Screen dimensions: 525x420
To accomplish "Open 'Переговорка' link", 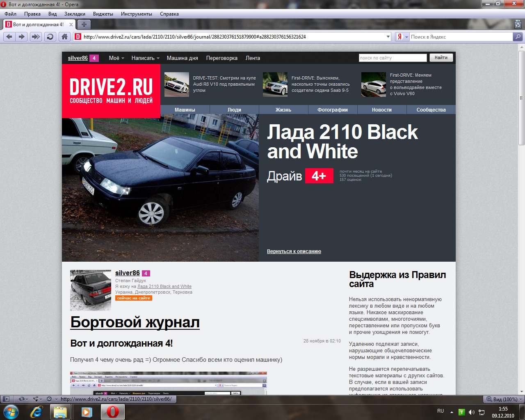I will (222, 58).
